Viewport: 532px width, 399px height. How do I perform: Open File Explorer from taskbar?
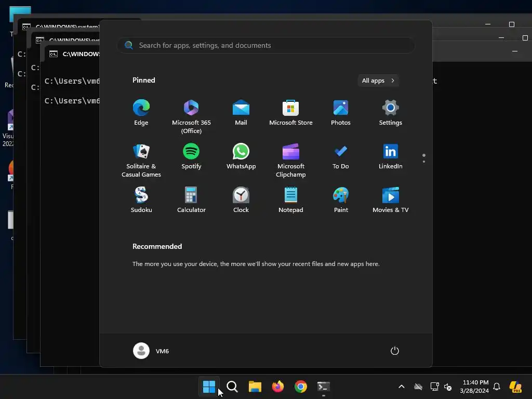(x=255, y=387)
